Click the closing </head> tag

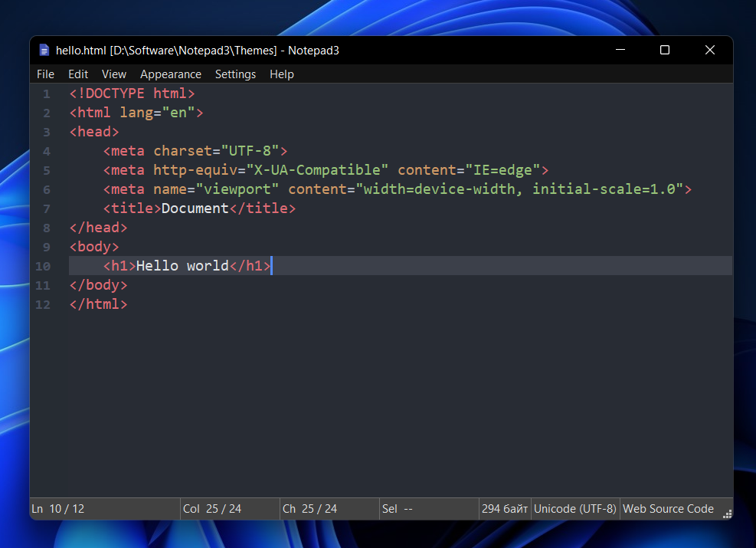(x=98, y=227)
